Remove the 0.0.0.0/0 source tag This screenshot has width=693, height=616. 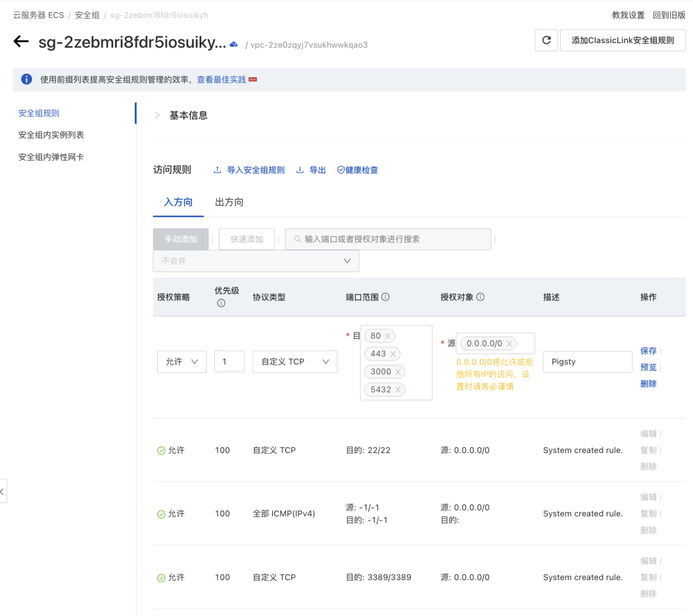pos(509,343)
